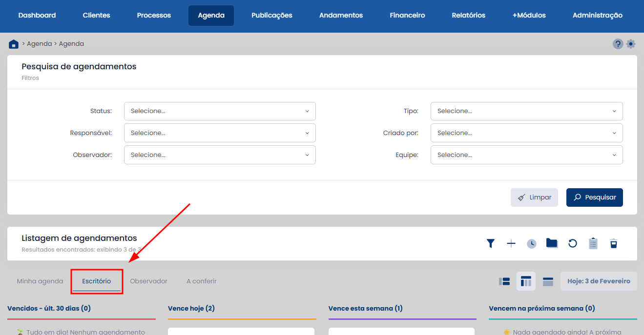Click the clock icon in listing toolbar

pyautogui.click(x=532, y=243)
